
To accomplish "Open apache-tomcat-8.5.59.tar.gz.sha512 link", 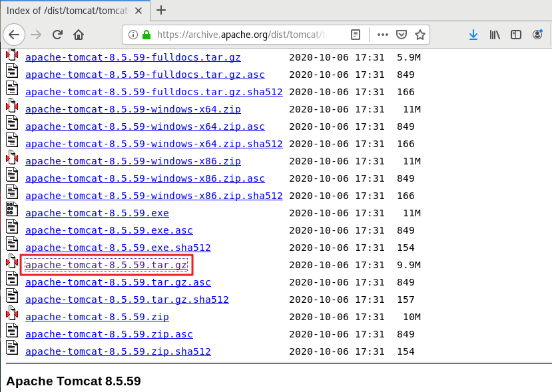I will pos(127,299).
